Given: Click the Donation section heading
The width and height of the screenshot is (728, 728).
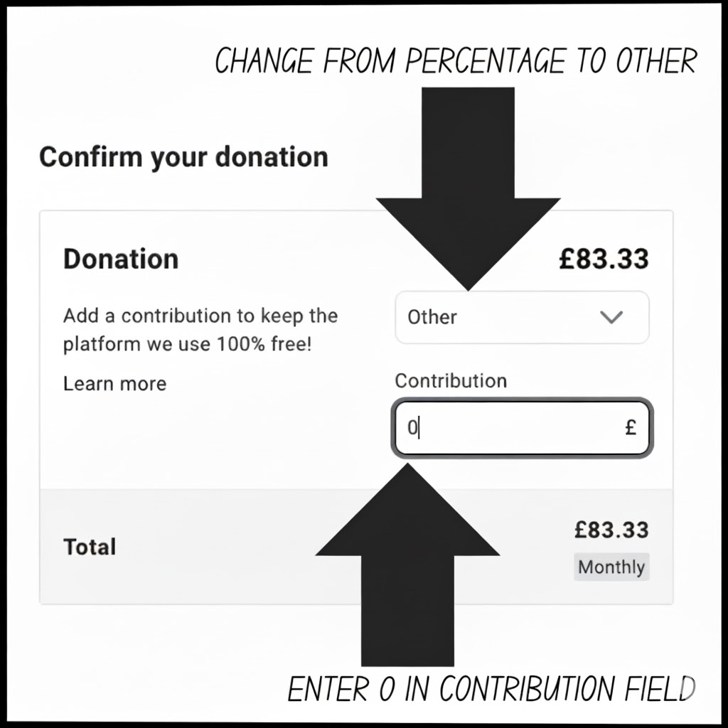Looking at the screenshot, I should point(120,259).
